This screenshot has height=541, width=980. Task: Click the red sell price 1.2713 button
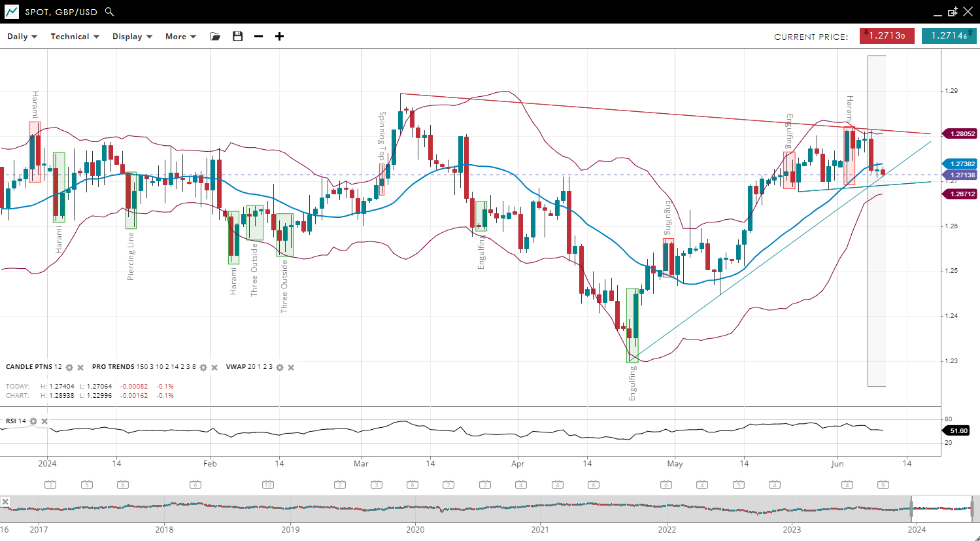click(887, 36)
